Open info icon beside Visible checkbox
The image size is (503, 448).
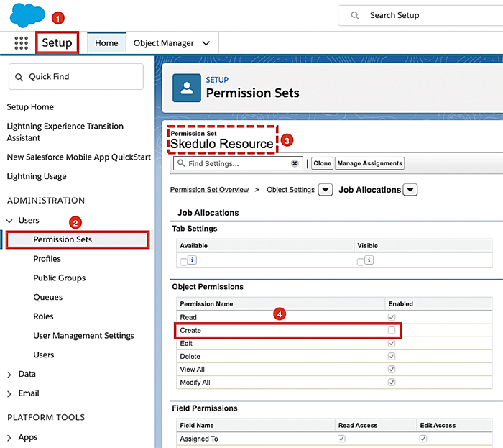tap(369, 260)
